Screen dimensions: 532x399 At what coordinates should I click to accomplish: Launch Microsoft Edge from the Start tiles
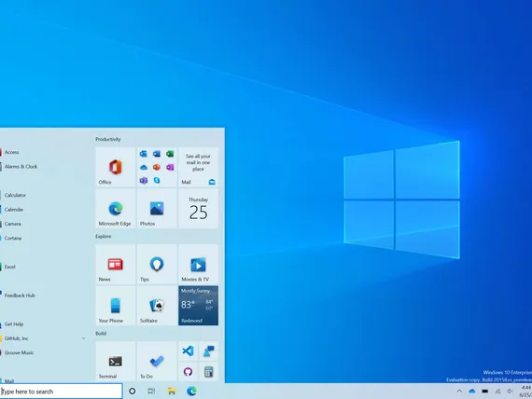point(116,209)
